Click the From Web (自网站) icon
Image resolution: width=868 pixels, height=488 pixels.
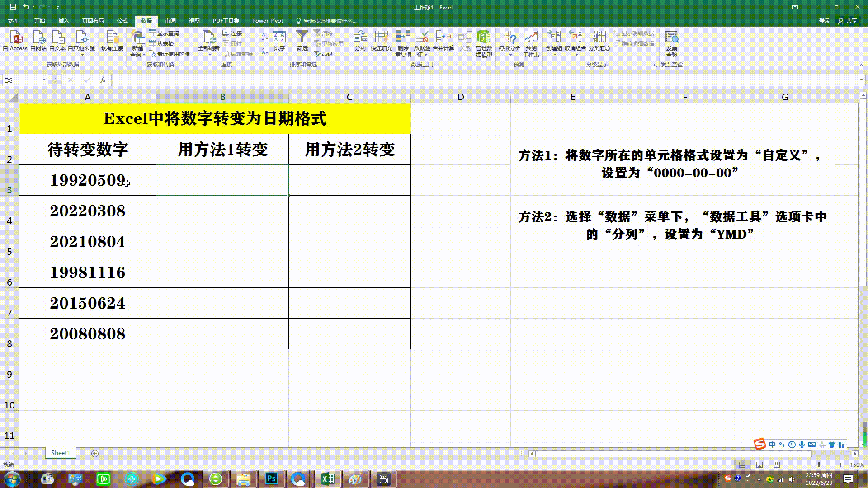coord(39,41)
